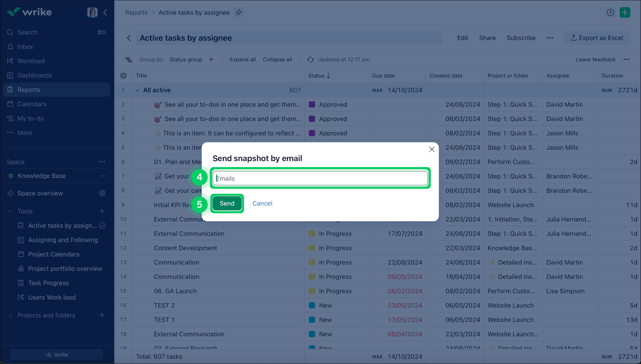The image size is (641, 364).
Task: Close the Send snapshot dialog
Action: 431,149
